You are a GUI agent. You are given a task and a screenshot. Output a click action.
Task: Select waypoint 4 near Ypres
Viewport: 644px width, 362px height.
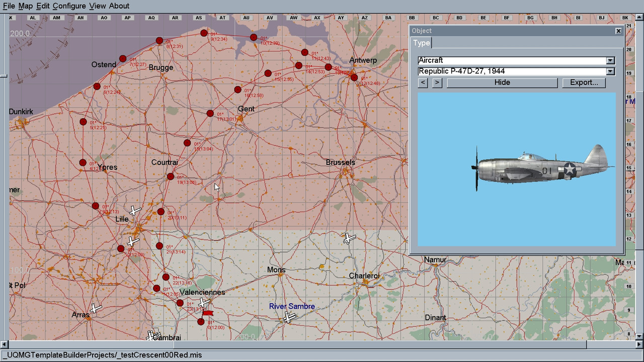(83, 163)
